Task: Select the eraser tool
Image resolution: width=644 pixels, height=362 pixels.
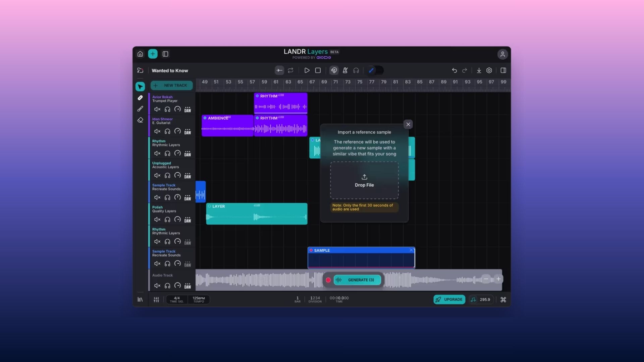Action: [140, 120]
